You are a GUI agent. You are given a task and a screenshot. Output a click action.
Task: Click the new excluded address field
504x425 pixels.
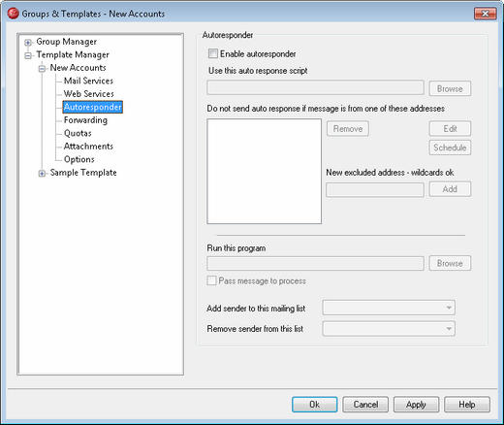coord(375,189)
